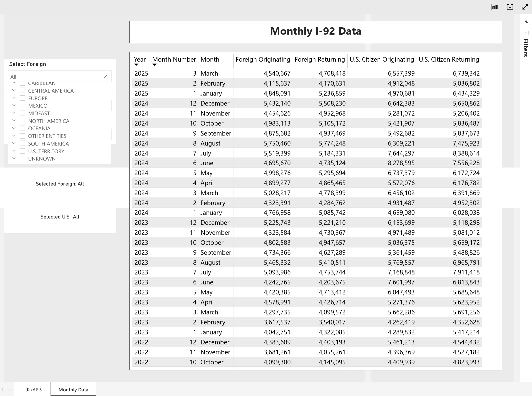The image size is (532, 397).
Task: Check the UNKNOWN checkbox
Action: pyautogui.click(x=22, y=159)
